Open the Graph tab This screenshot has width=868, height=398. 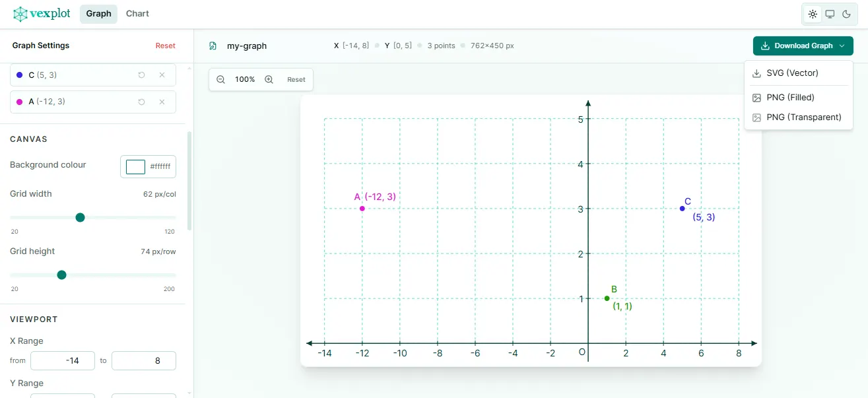coord(98,13)
